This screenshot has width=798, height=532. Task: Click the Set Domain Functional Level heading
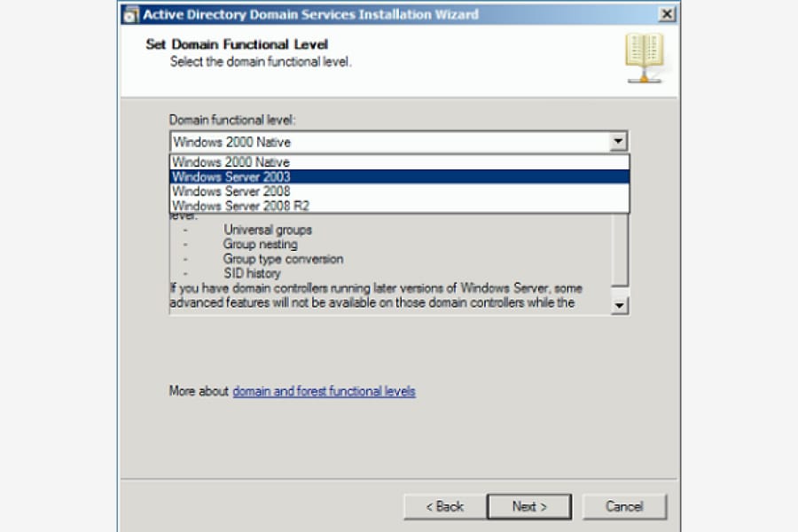237,44
